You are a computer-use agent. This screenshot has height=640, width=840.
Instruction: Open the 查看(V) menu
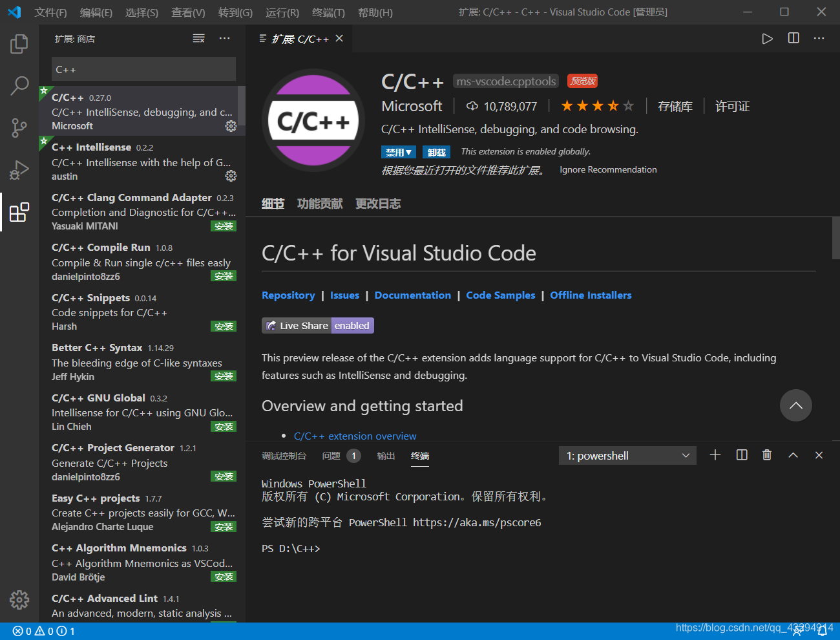(188, 12)
